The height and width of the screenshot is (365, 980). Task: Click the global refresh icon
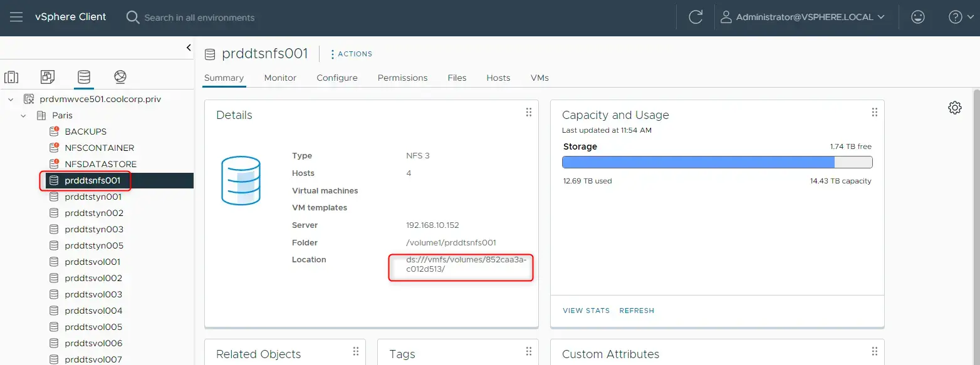(x=696, y=17)
